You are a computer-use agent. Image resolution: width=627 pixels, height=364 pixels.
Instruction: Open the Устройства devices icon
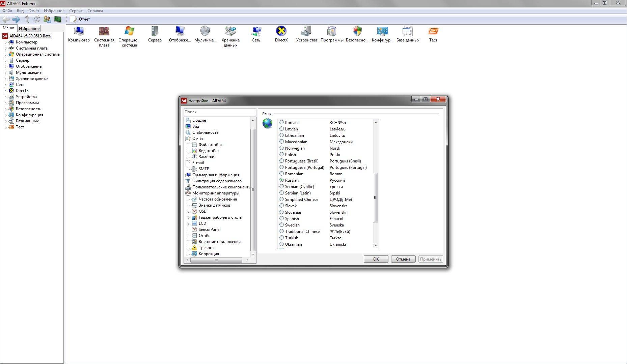click(306, 34)
